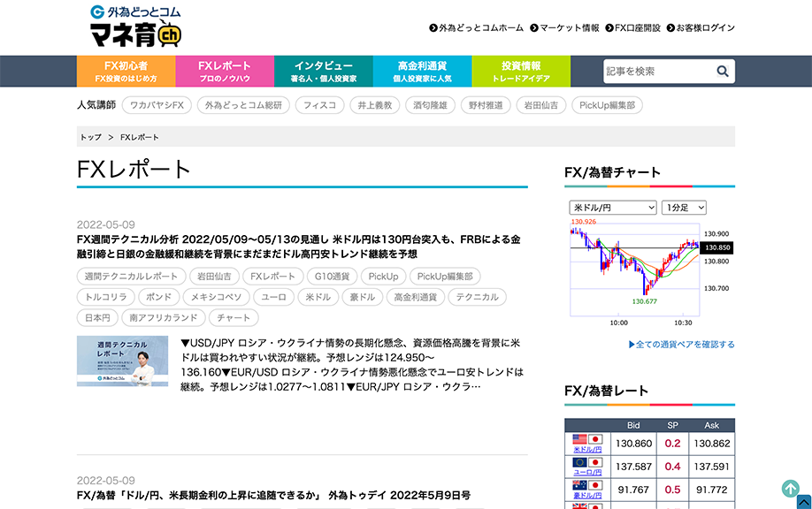Open the weekly technical report thumbnail
Screen dimensions: 812x509
[122, 361]
